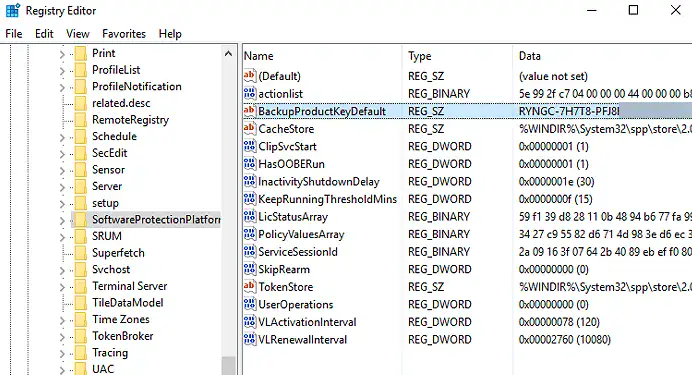
Task: Click the Superfetch folder icon
Action: pyautogui.click(x=81, y=253)
